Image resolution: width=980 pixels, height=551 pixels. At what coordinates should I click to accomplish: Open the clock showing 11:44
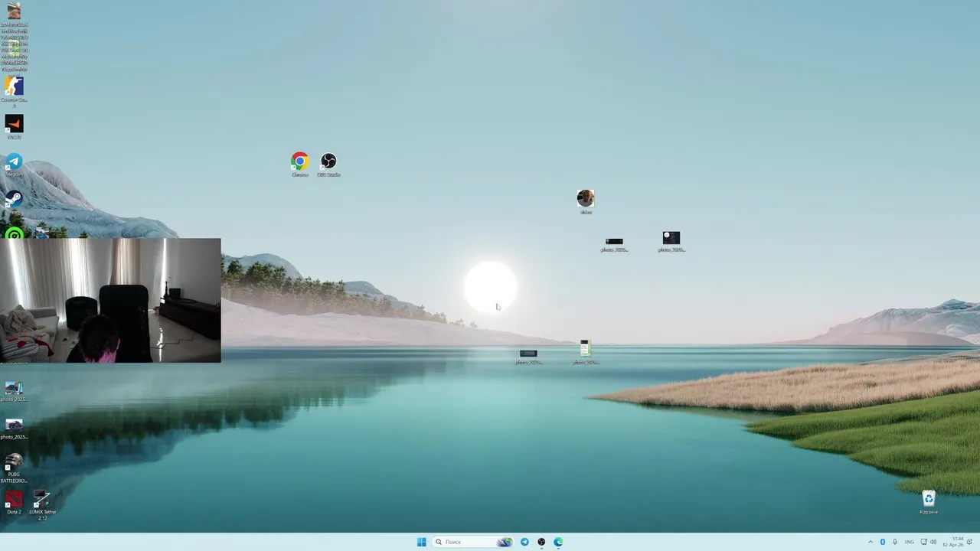pyautogui.click(x=953, y=542)
